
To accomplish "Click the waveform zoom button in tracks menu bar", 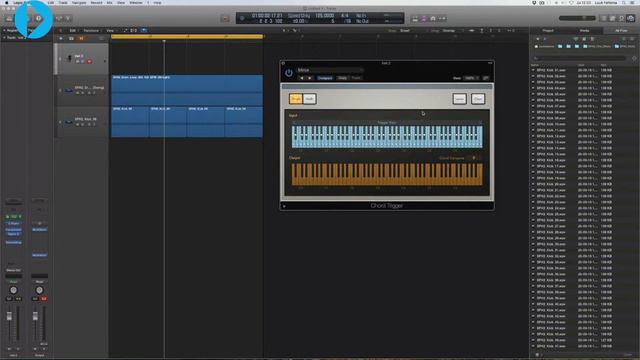I will coord(471,31).
